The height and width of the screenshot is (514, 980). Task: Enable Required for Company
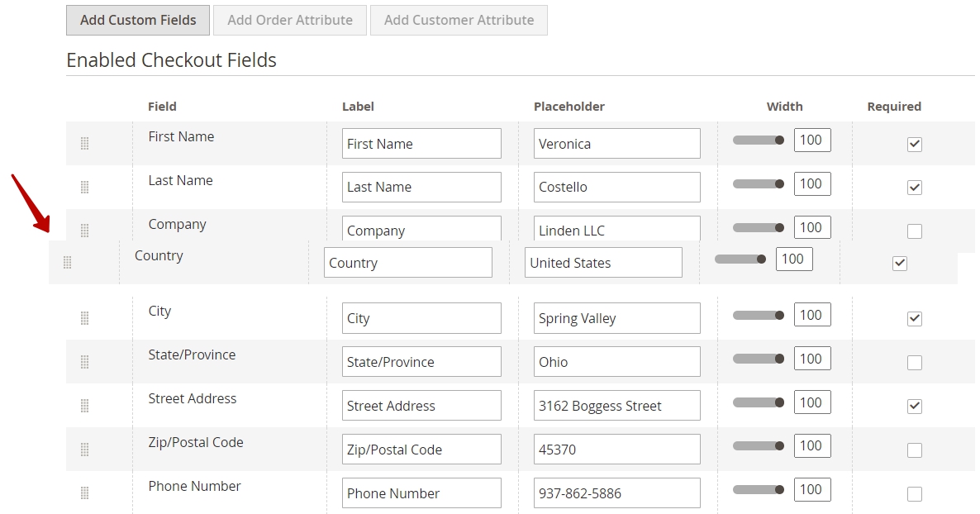point(915,231)
